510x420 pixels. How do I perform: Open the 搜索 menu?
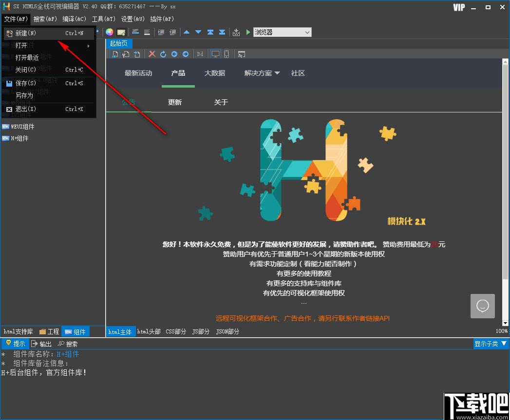(45, 19)
